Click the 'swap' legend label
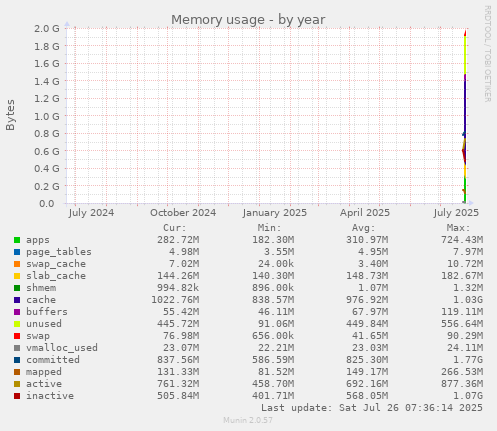This screenshot has height=431, width=497. (38, 336)
